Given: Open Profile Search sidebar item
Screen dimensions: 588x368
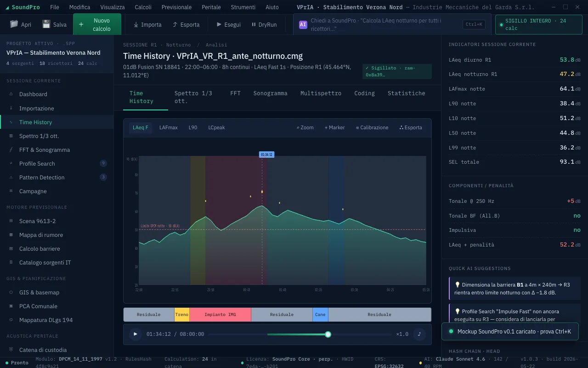Looking at the screenshot, I should pyautogui.click(x=57, y=163).
